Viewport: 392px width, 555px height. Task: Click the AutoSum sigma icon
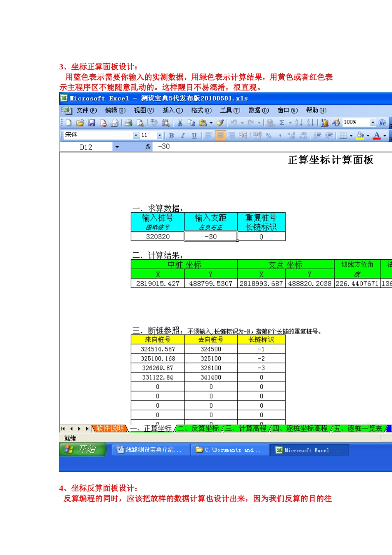pos(282,123)
